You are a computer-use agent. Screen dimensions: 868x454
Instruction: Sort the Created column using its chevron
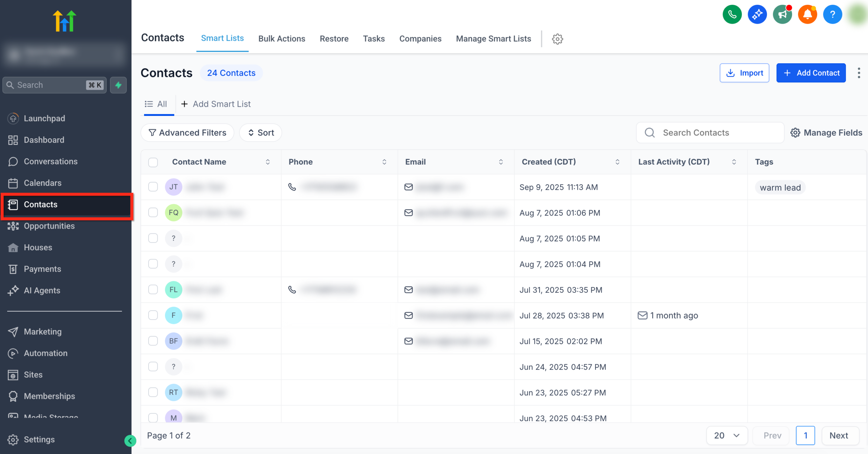click(x=617, y=162)
